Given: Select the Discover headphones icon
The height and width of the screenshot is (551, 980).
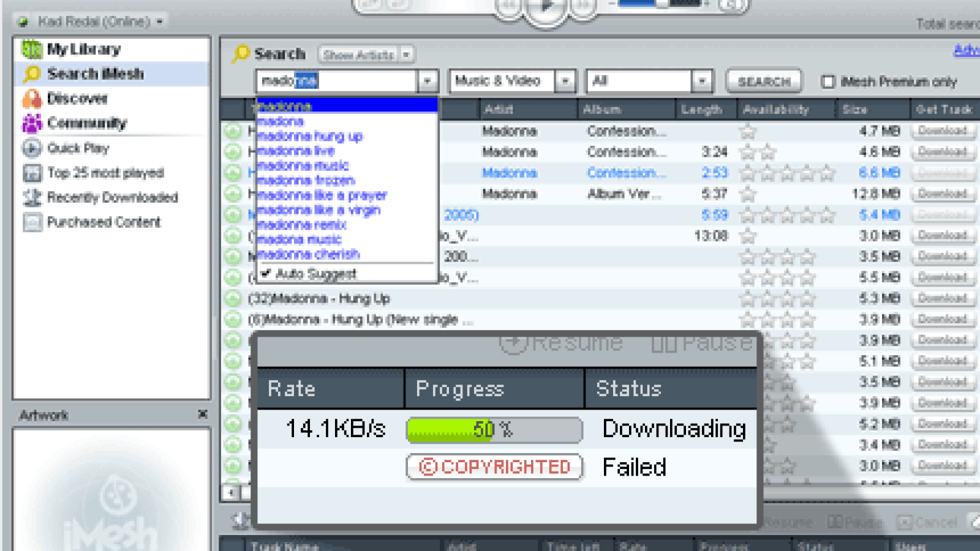Looking at the screenshot, I should (x=32, y=99).
